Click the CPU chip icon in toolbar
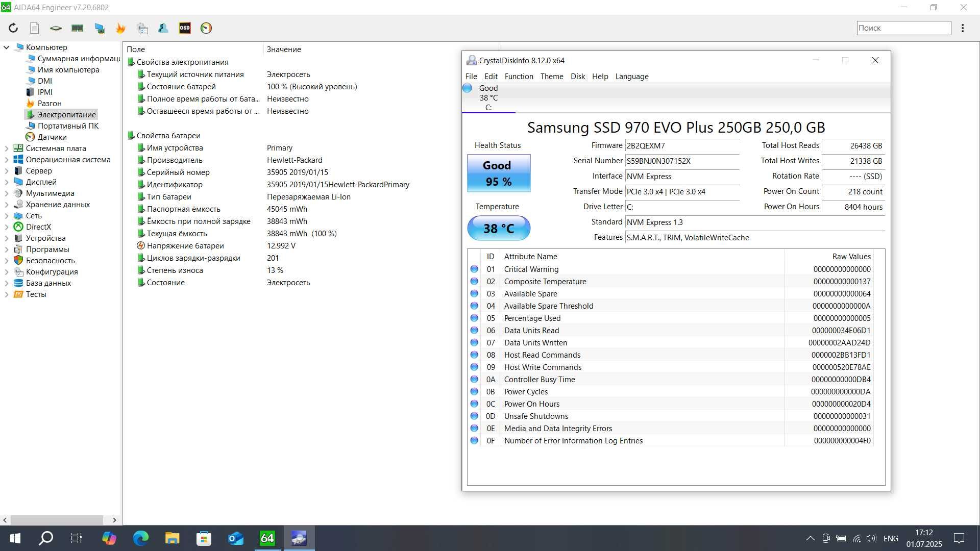Image resolution: width=980 pixels, height=551 pixels. pyautogui.click(x=56, y=28)
